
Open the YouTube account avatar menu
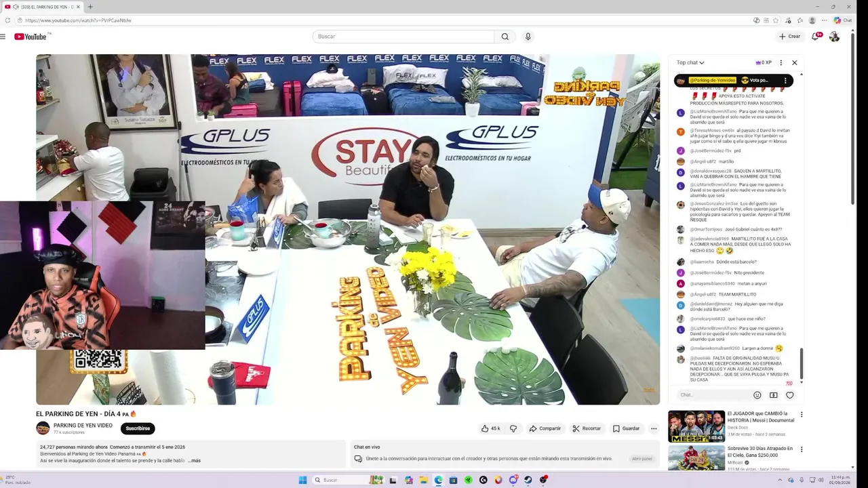(834, 37)
